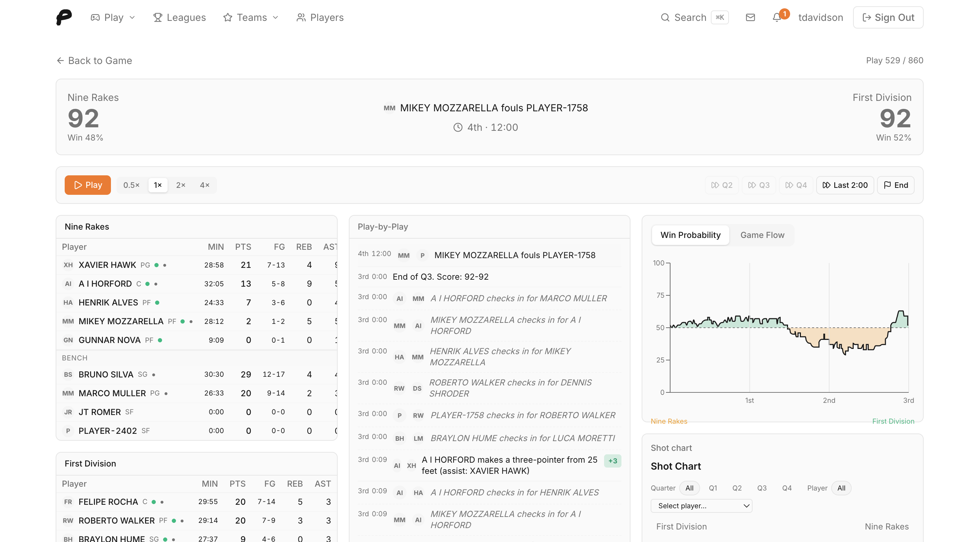The image size is (980, 542).
Task: Expand the Teams navigation menu
Action: pos(251,17)
